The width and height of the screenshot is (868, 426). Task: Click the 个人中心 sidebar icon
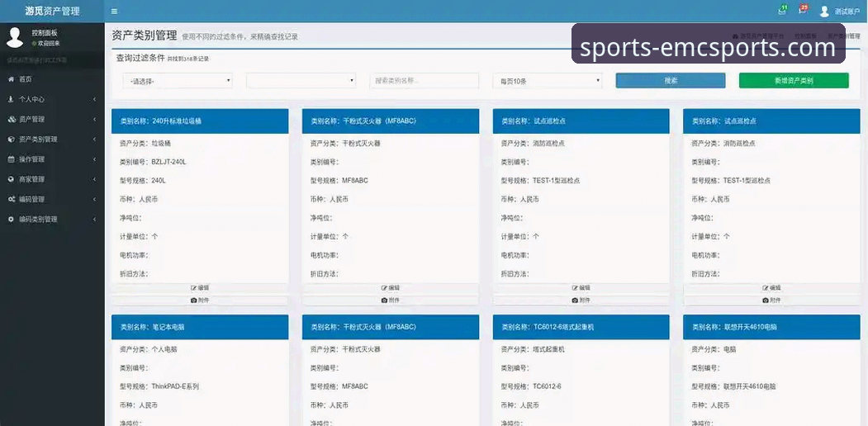coord(11,99)
